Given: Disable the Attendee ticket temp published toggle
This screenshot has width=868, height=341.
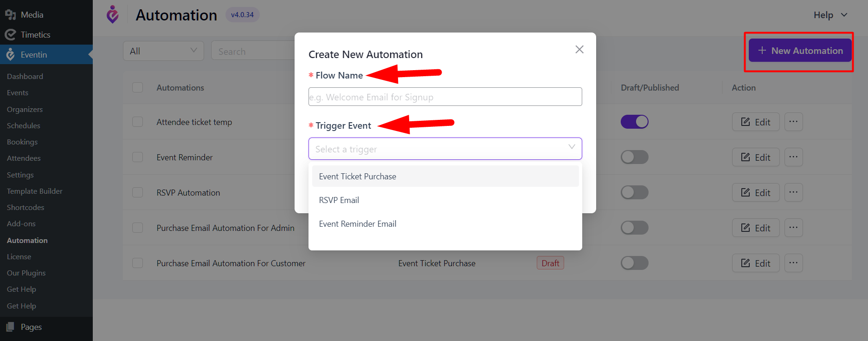Looking at the screenshot, I should coord(635,122).
